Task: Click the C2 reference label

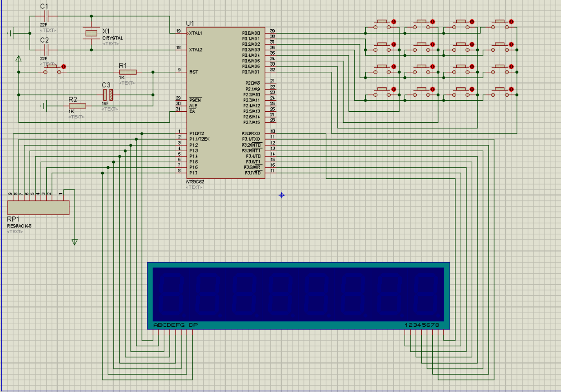Action: point(44,40)
